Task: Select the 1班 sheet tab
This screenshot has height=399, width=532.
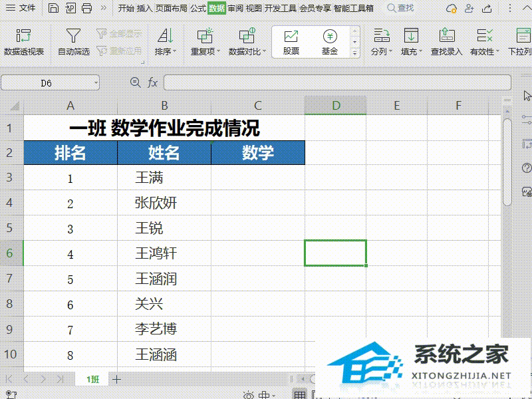Action: click(x=92, y=379)
